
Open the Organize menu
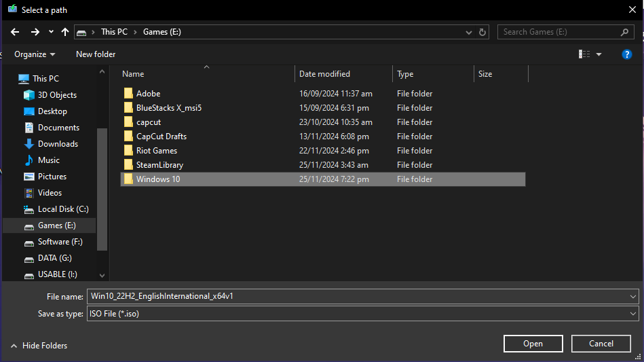[x=35, y=54]
